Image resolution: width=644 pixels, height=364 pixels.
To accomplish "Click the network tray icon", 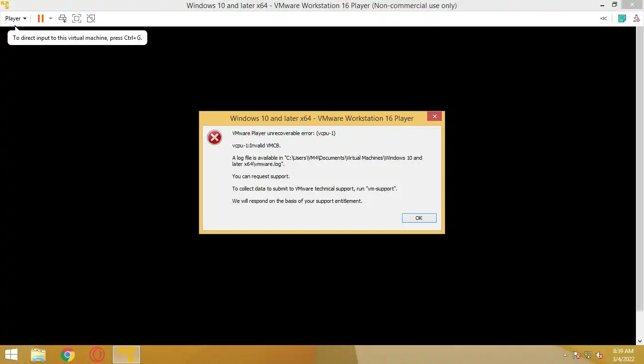I will pyautogui.click(x=588, y=355).
